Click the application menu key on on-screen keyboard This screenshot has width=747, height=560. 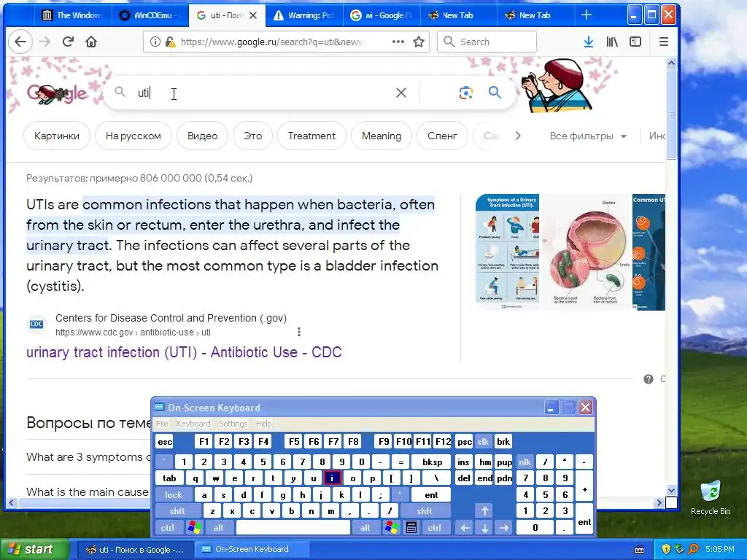click(x=411, y=528)
